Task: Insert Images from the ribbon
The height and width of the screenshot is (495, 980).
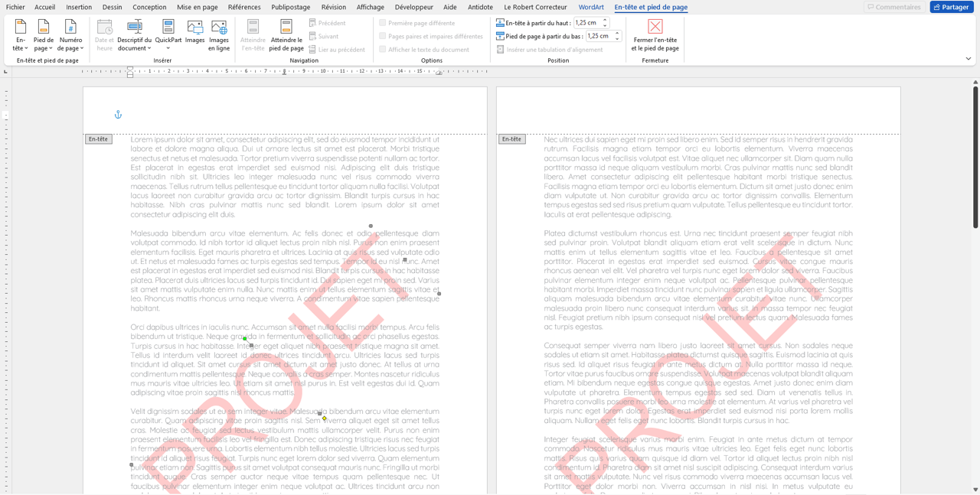Action: pyautogui.click(x=194, y=33)
